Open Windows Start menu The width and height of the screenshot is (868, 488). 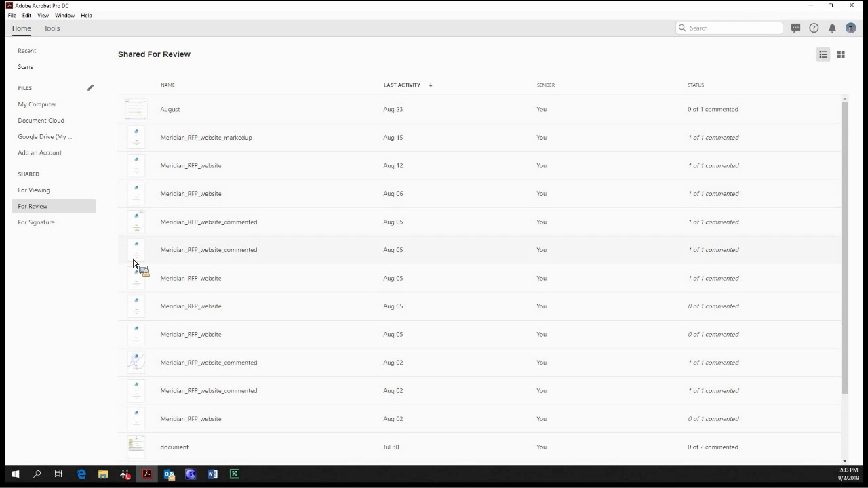tap(16, 474)
